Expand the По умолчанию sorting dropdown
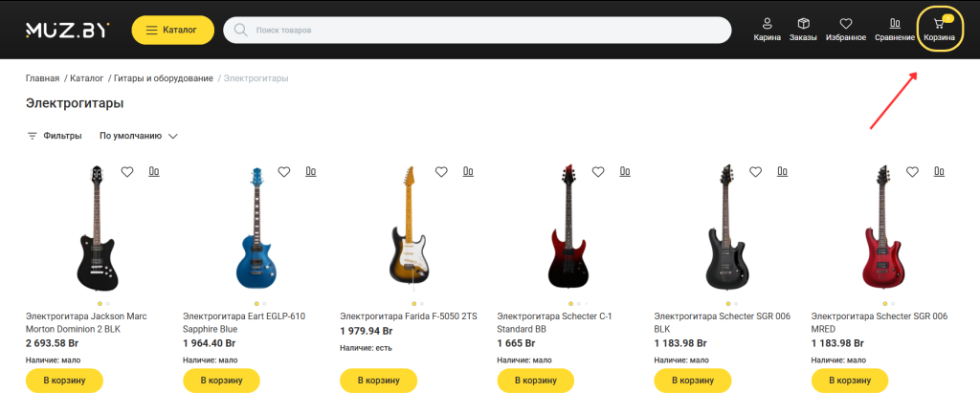The image size is (980, 413). (139, 136)
